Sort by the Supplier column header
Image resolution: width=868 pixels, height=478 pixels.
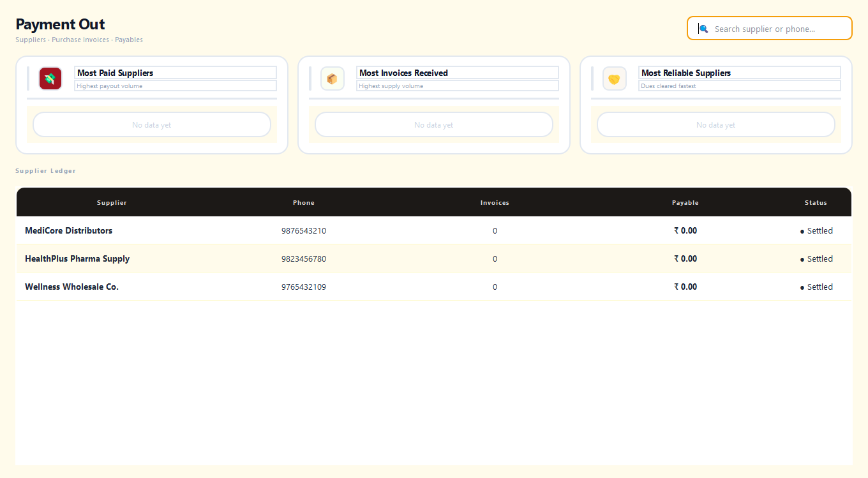tap(112, 202)
